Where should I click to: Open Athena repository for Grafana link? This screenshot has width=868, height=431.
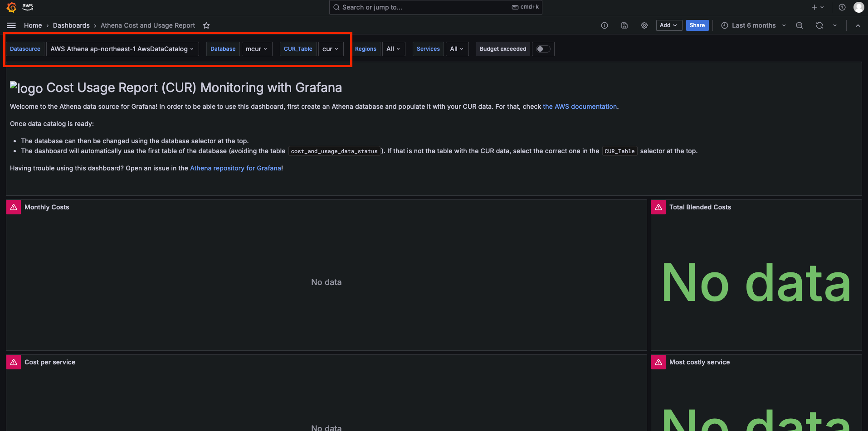236,168
